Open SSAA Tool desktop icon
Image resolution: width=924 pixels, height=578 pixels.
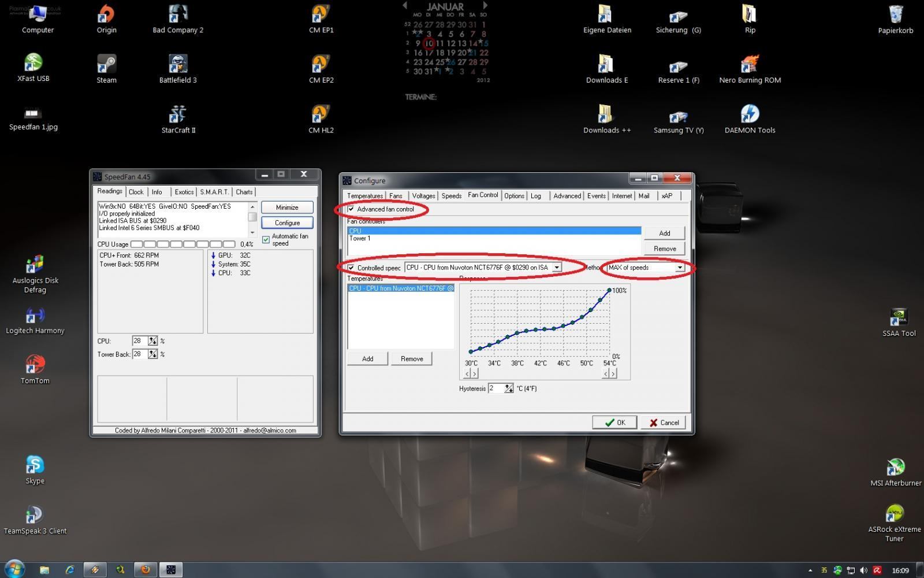point(899,323)
